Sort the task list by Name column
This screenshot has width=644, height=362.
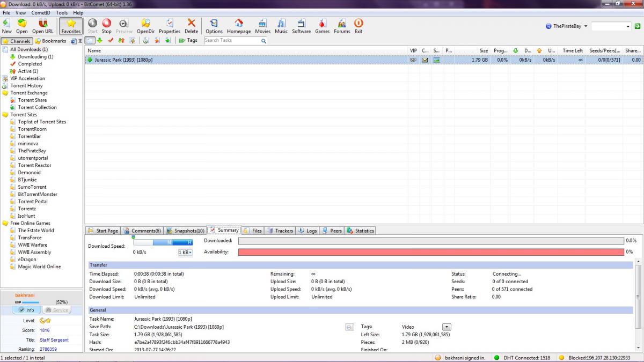[x=246, y=50]
